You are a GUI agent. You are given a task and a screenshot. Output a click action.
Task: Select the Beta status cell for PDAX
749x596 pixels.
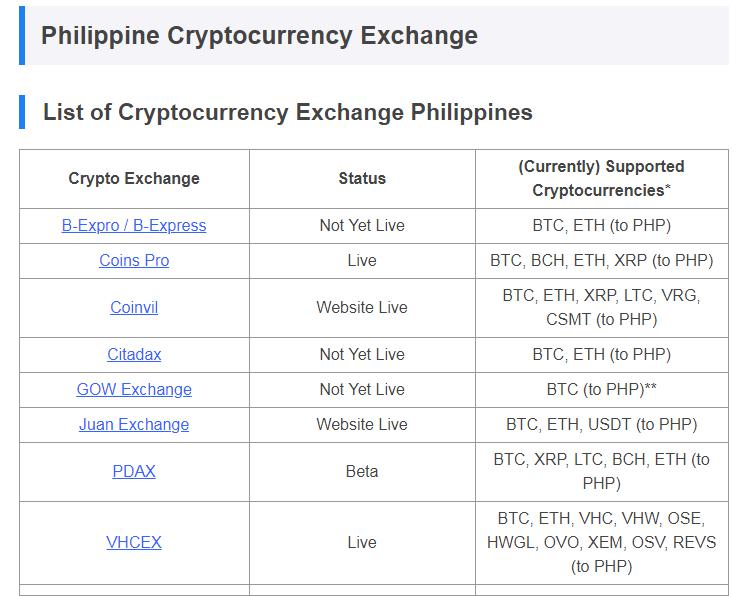[362, 471]
